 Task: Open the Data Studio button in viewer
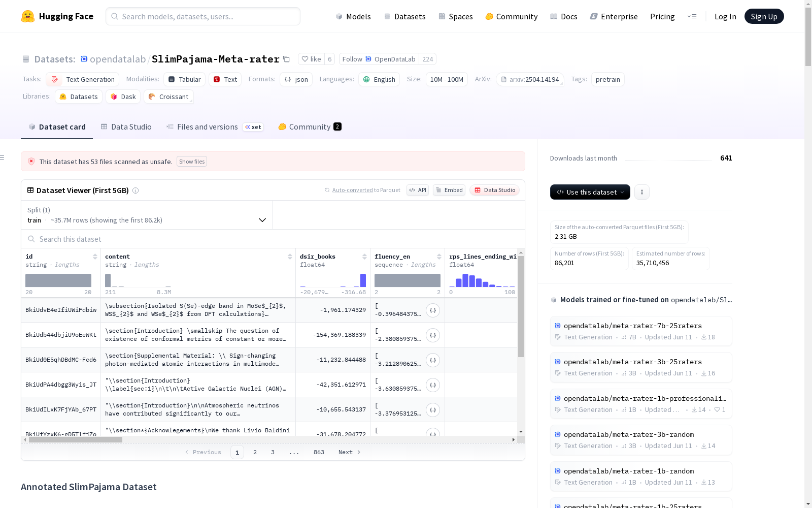click(x=494, y=190)
